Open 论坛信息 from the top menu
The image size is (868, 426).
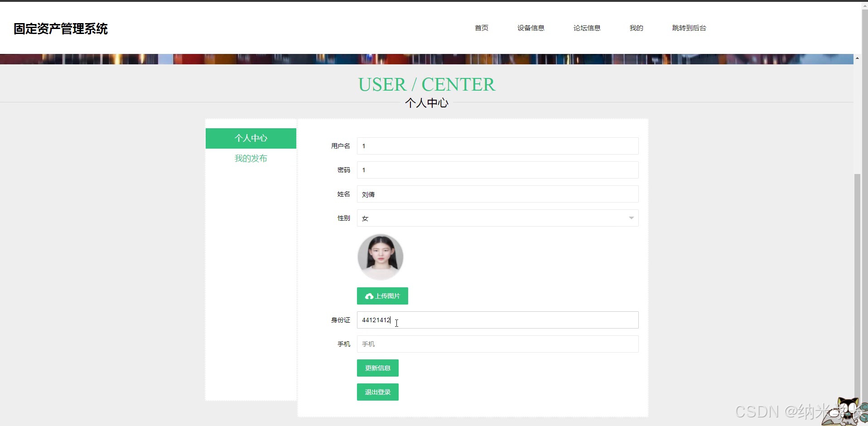586,28
